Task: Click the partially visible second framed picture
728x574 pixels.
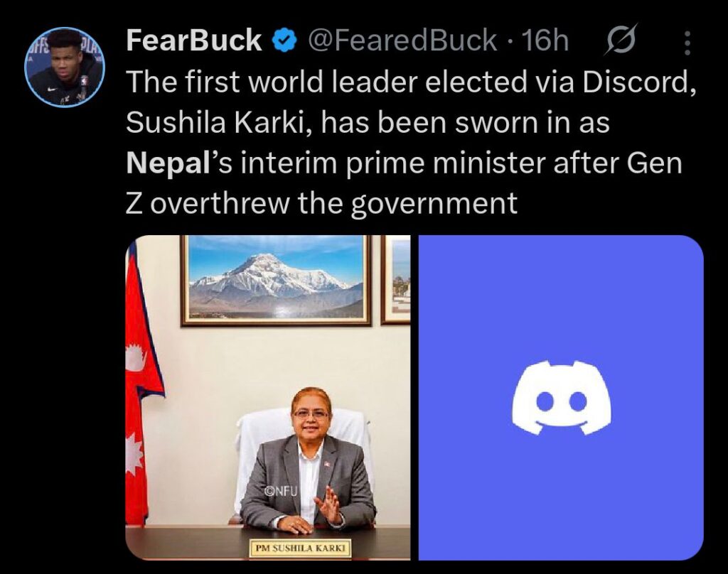Action: (397, 279)
